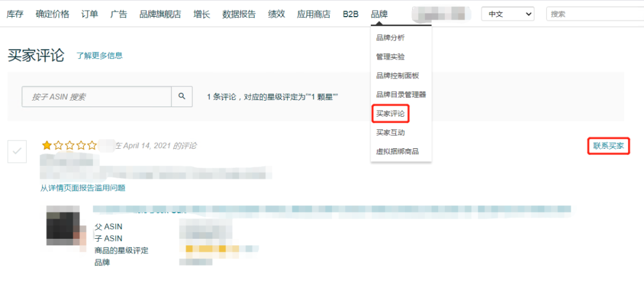
Task: Click 从详情页面报告滥用问题 link
Action: pos(82,188)
